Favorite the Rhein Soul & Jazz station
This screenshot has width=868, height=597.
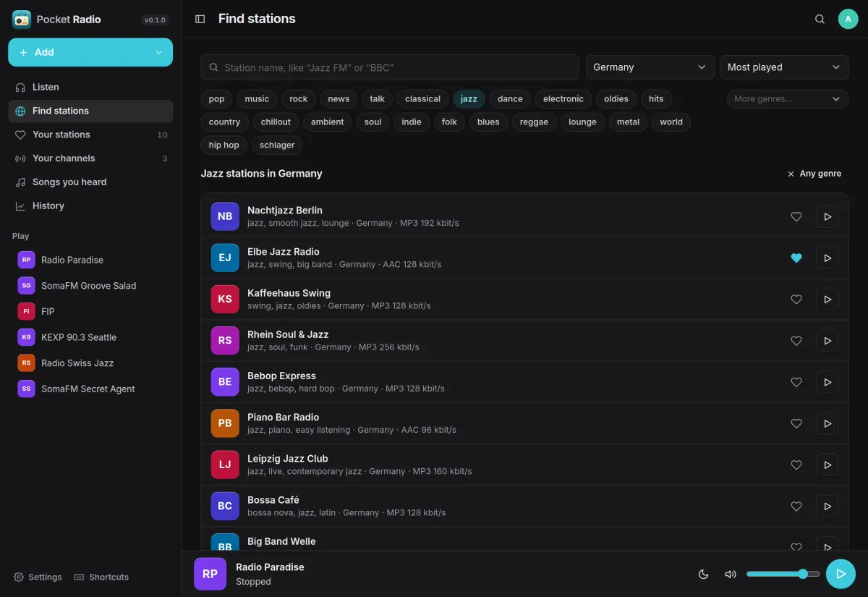coord(796,340)
